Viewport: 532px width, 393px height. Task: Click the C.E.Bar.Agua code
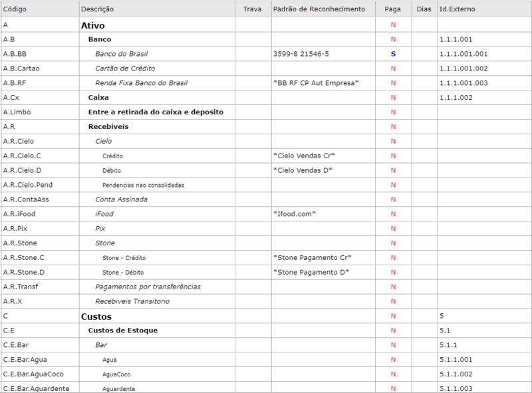(x=25, y=360)
